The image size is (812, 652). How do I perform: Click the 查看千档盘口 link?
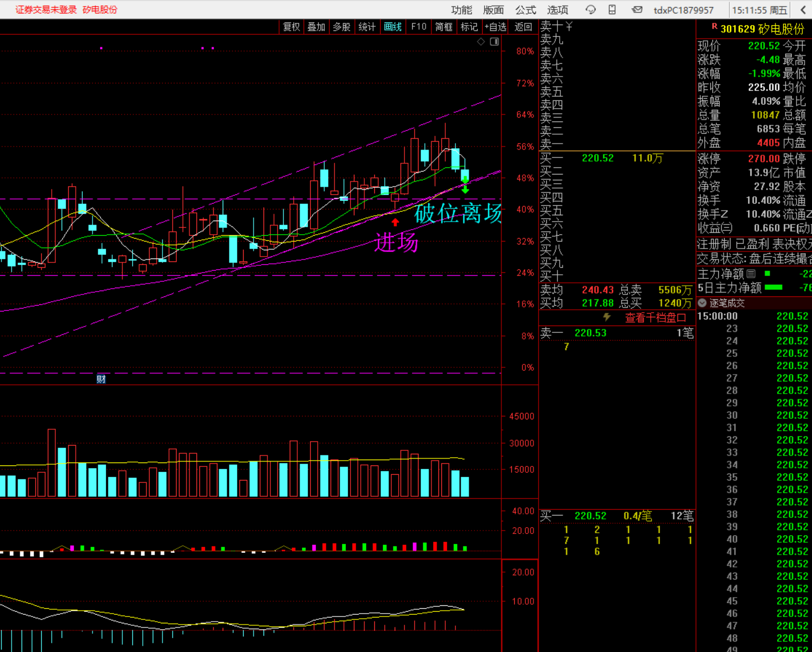point(655,318)
